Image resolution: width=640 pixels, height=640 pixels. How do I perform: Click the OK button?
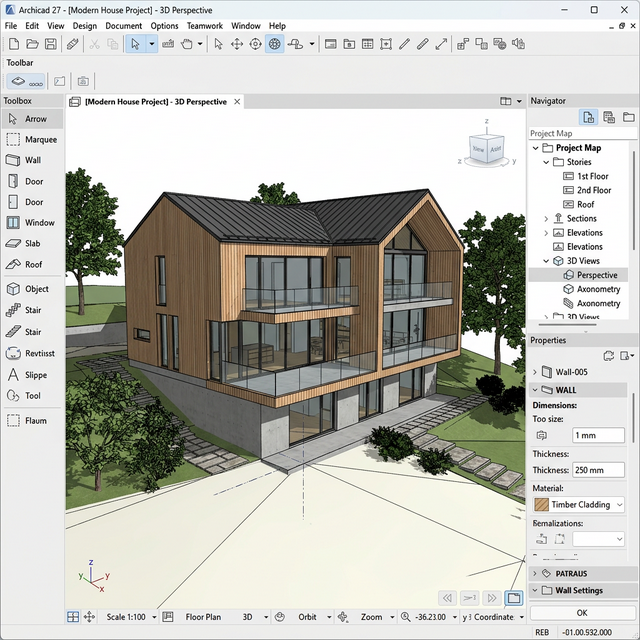tap(582, 613)
